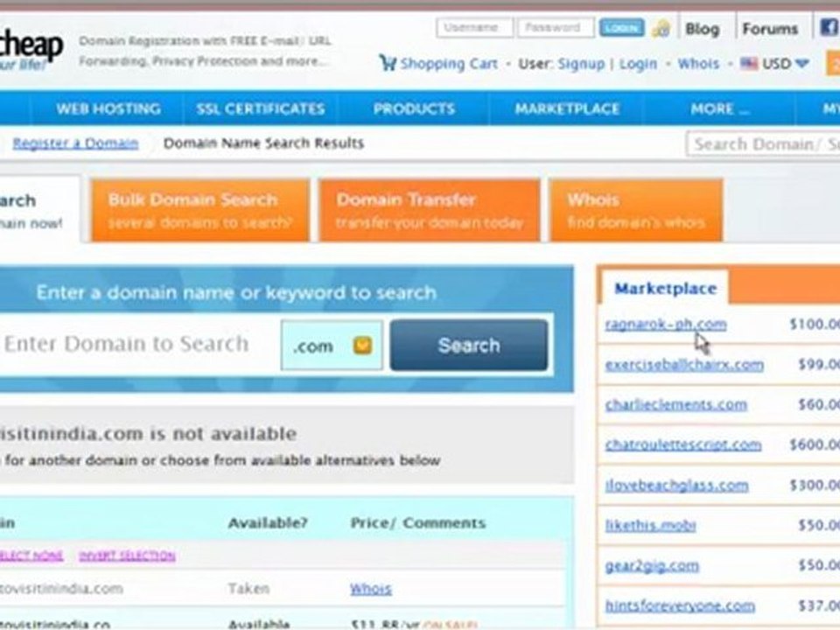The width and height of the screenshot is (840, 630).
Task: Open chatroulettescript.com marketplace listing
Action: [683, 444]
